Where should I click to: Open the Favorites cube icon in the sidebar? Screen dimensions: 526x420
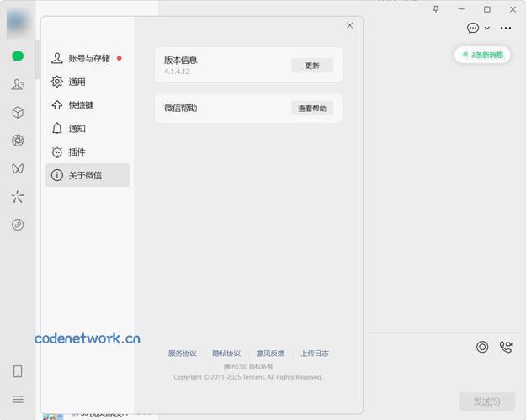click(x=18, y=113)
